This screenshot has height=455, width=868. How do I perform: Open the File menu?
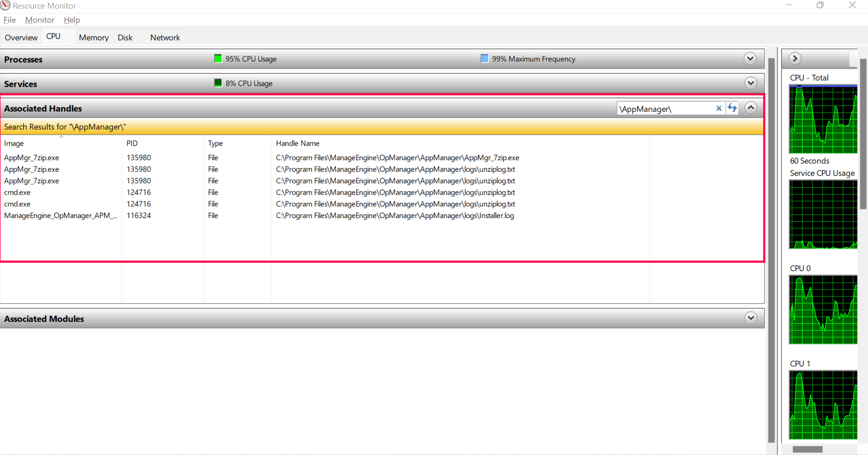[10, 20]
